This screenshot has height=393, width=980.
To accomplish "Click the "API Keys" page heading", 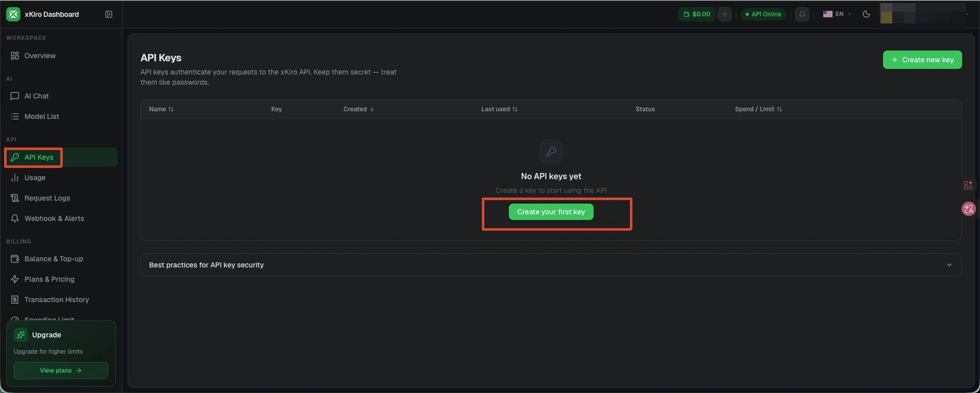I will 161,58.
